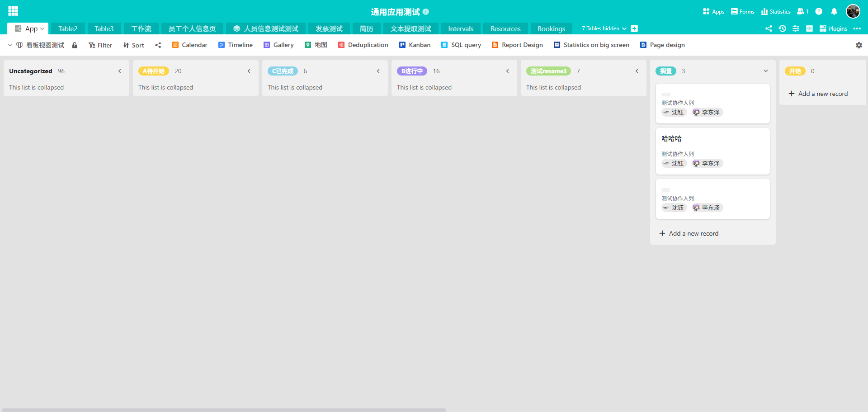
Task: Click the 测试rename3 green label tag
Action: click(548, 71)
